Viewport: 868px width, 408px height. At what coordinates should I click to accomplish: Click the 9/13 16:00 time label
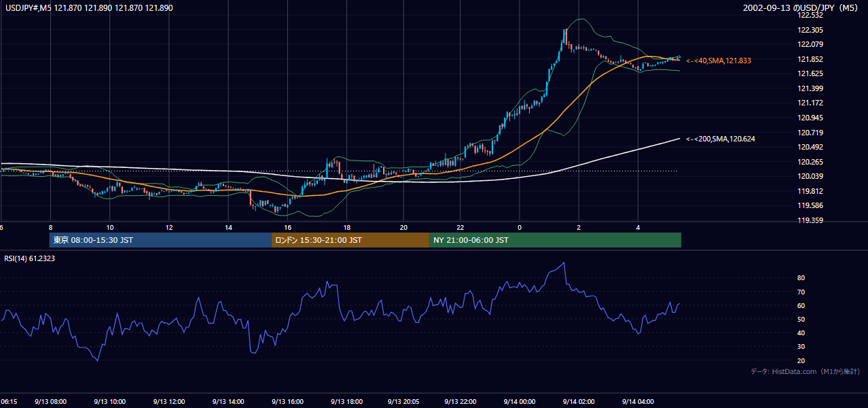pos(287,401)
